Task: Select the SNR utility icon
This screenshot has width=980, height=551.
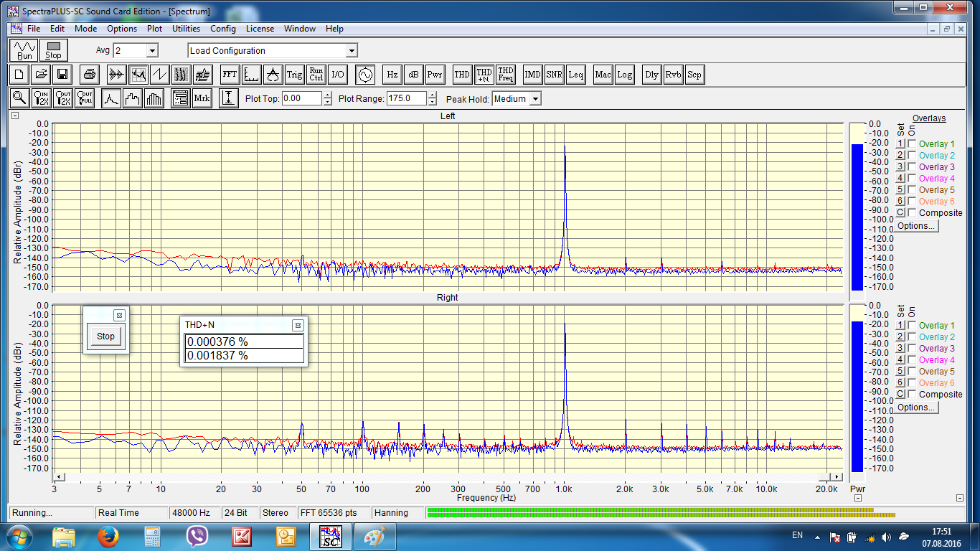Action: tap(554, 75)
